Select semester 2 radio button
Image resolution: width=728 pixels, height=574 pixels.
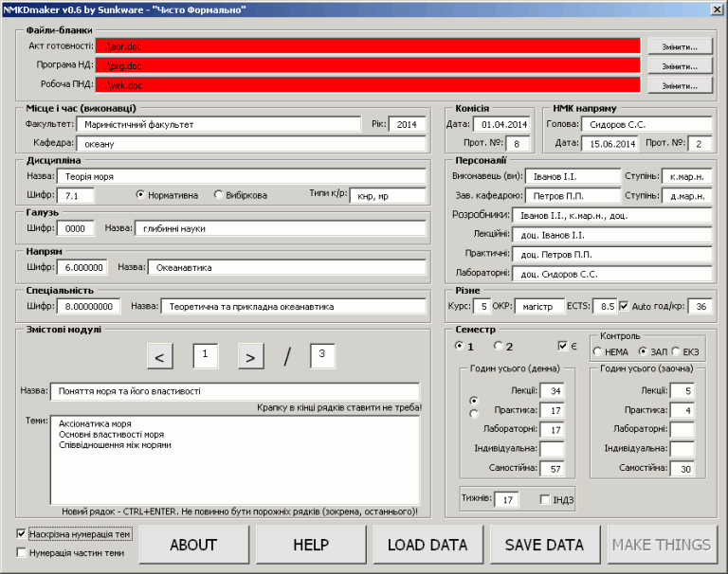(x=499, y=346)
